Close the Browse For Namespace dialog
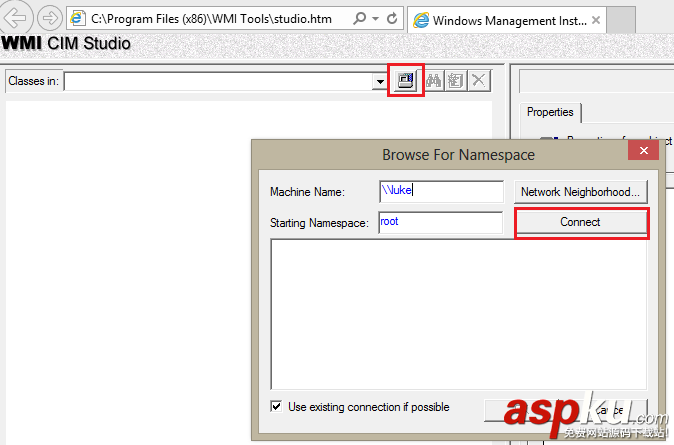The image size is (674, 445). pyautogui.click(x=643, y=150)
